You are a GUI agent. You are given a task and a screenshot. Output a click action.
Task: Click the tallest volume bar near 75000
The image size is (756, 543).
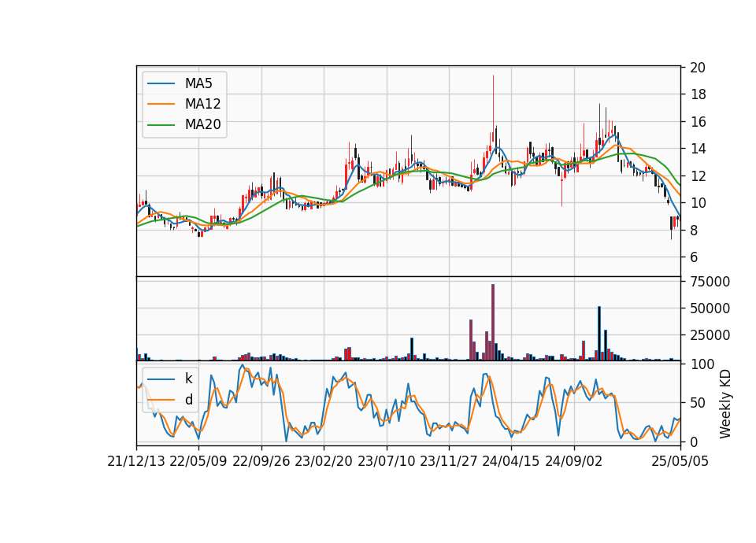point(493,323)
